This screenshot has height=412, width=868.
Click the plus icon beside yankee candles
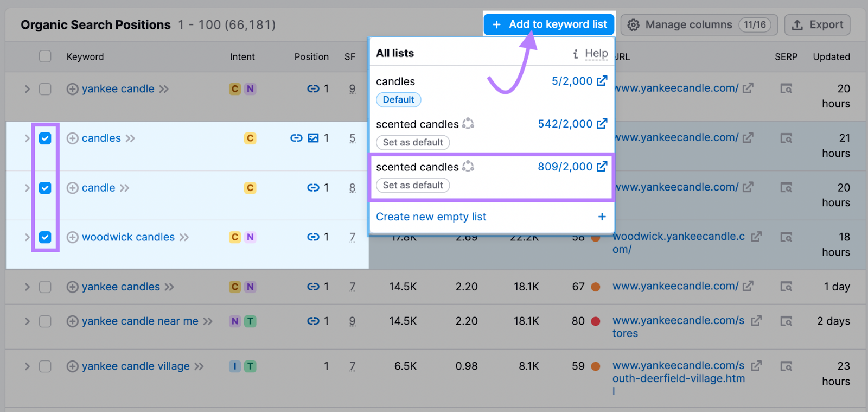(72, 287)
